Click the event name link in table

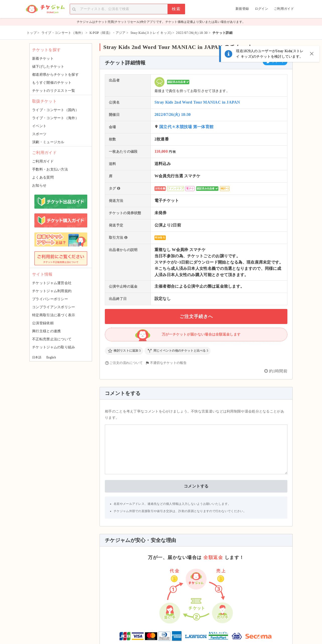pos(197,102)
